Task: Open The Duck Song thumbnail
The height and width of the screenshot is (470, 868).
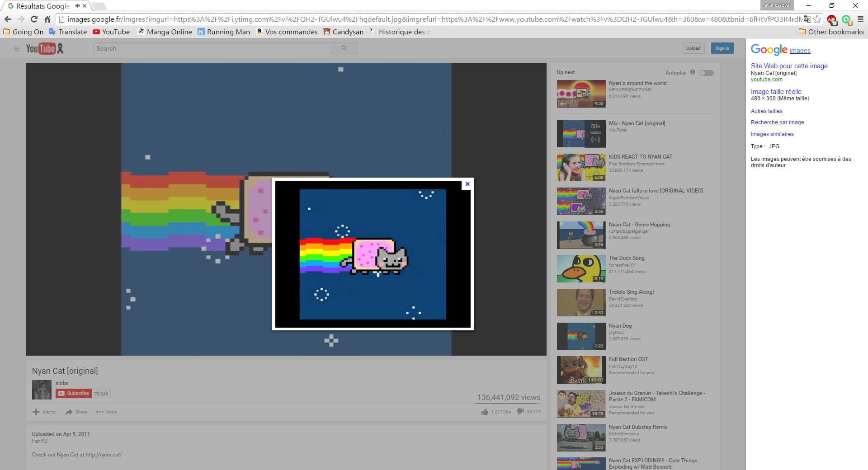Action: pyautogui.click(x=581, y=268)
